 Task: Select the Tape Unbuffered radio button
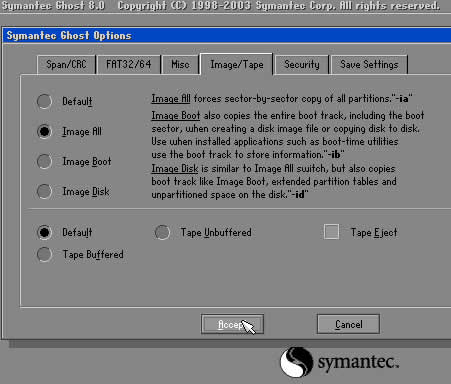click(162, 232)
